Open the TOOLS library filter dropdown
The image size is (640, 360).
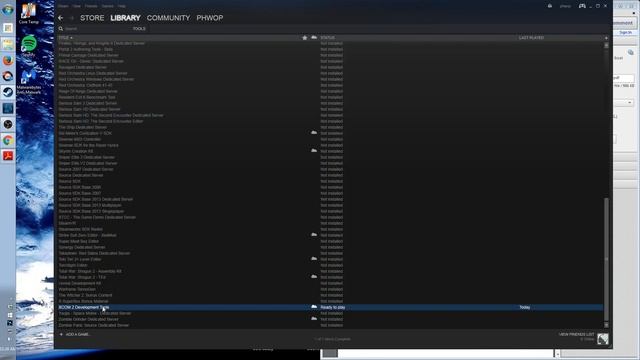(139, 29)
